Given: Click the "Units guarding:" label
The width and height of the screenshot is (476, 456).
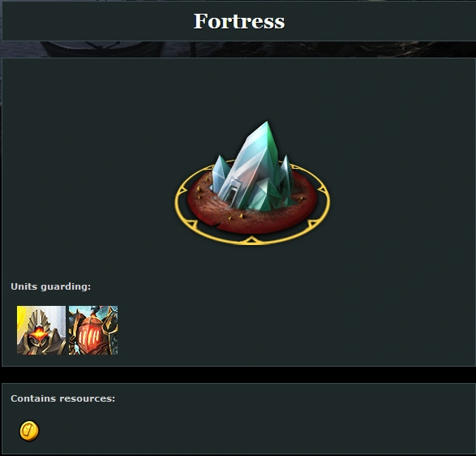Looking at the screenshot, I should [51, 286].
